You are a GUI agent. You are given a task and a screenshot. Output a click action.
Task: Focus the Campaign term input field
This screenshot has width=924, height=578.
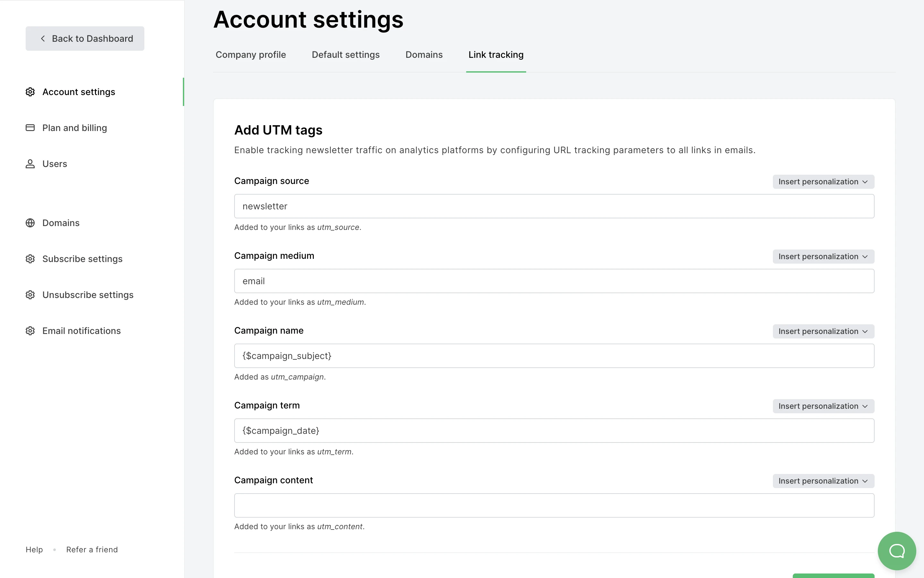pyautogui.click(x=554, y=430)
